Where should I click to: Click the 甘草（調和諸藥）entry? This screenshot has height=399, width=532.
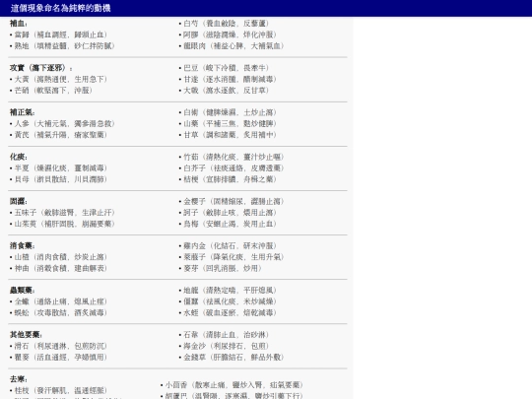228,135
